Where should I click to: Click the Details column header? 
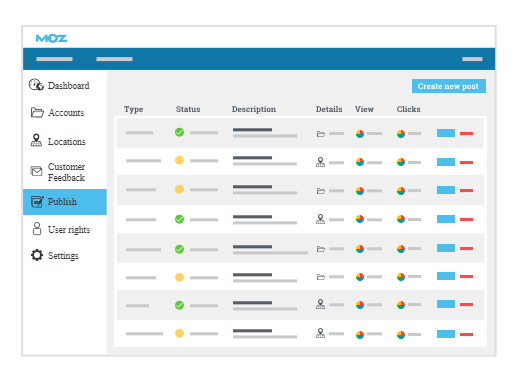[x=329, y=109]
